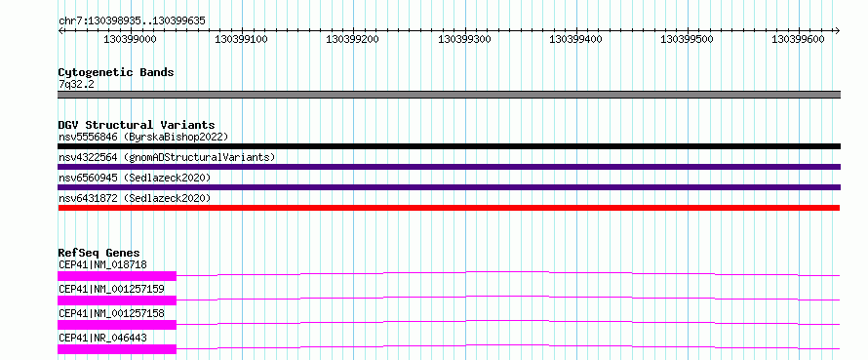The width and height of the screenshot is (868, 360).
Task: Select the RefSeq Genes track title
Action: 99,253
